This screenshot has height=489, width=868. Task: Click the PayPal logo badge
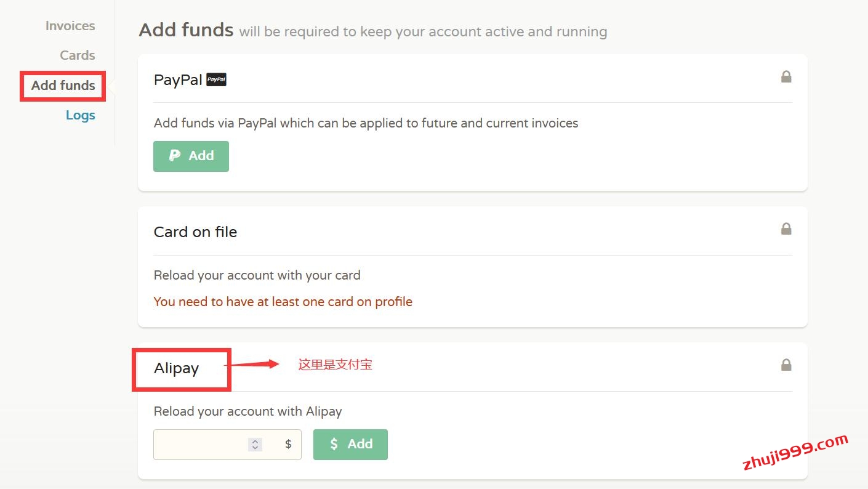pyautogui.click(x=216, y=79)
